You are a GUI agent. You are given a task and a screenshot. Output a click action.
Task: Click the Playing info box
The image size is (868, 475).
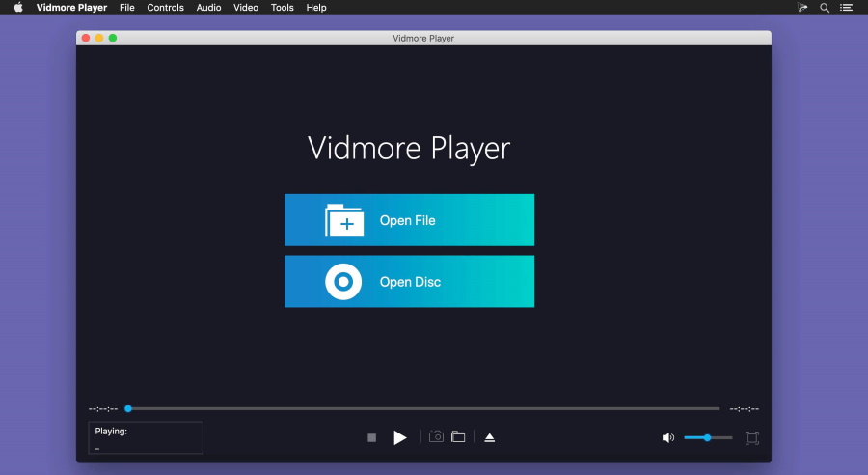146,438
